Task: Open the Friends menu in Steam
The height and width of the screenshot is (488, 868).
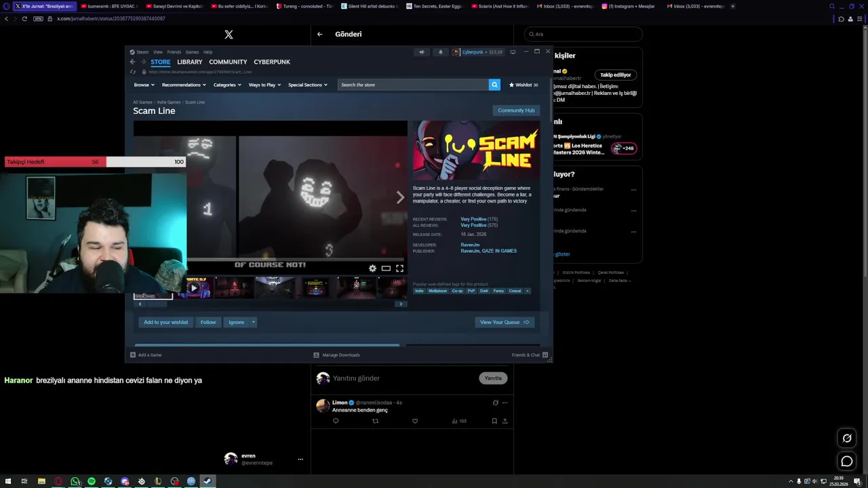Action: click(174, 52)
